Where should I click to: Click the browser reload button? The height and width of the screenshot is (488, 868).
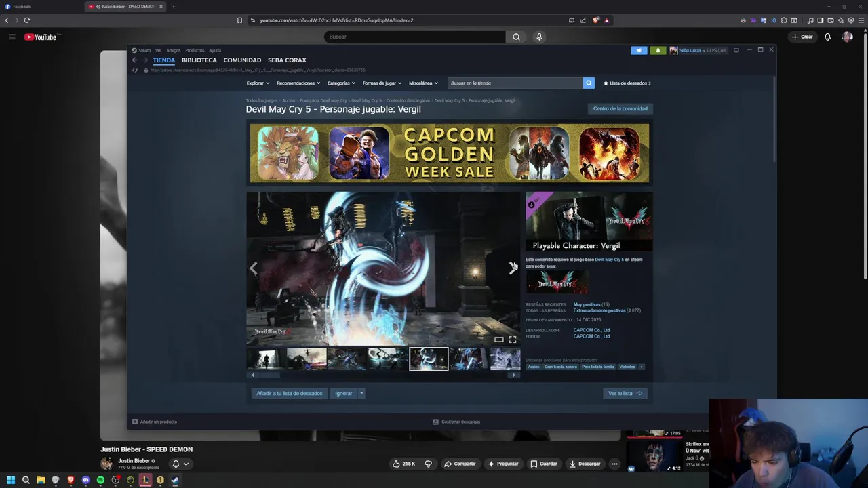pos(27,20)
